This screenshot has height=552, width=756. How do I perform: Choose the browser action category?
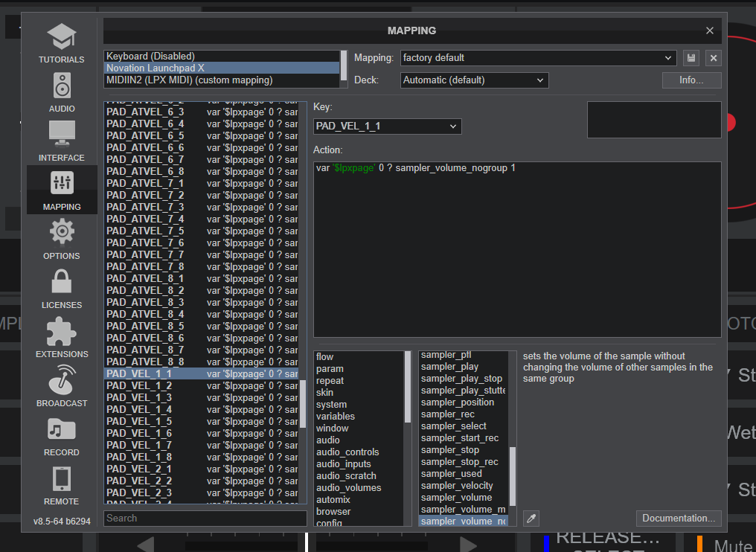point(359,512)
